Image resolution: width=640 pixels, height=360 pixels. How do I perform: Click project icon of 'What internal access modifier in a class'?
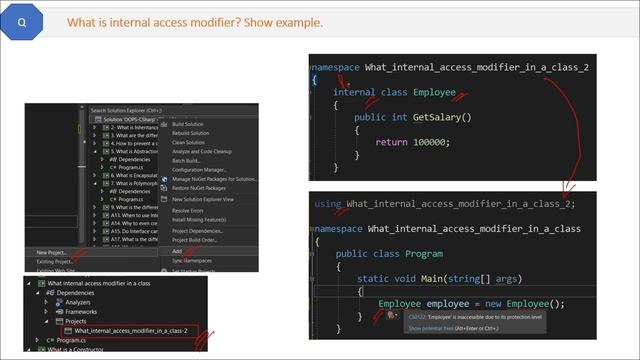[x=41, y=283]
